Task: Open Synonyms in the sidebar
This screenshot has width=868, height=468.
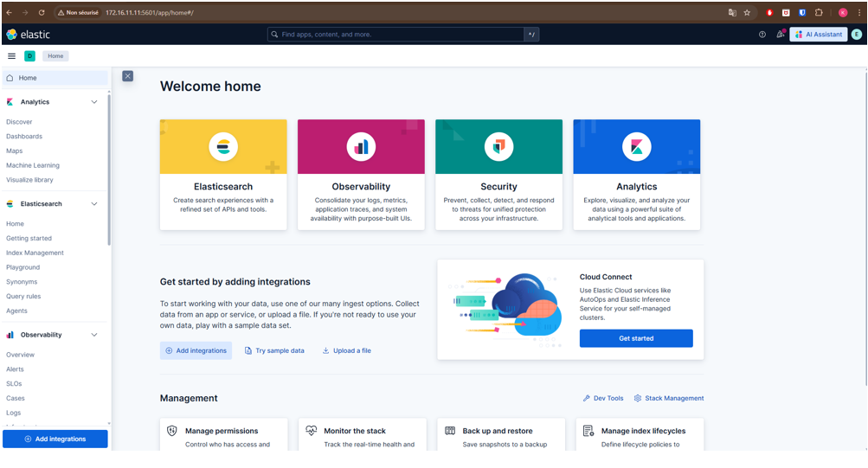Action: (x=22, y=281)
